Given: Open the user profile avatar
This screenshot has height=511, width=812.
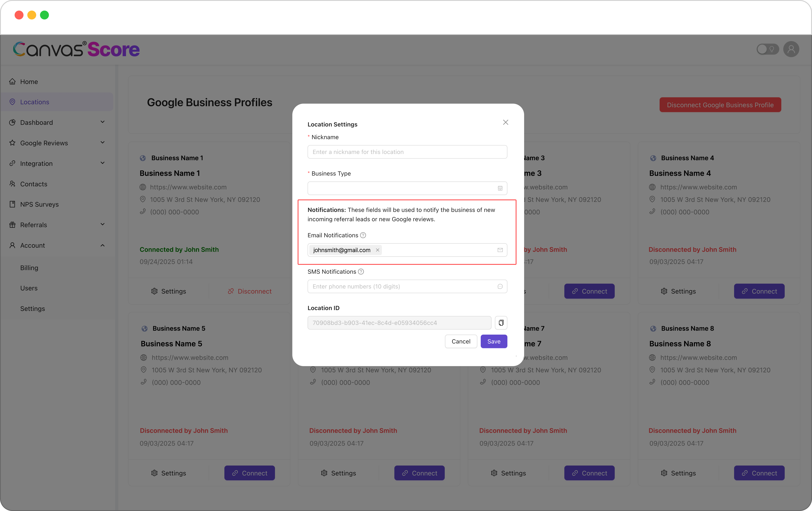Looking at the screenshot, I should click(791, 49).
